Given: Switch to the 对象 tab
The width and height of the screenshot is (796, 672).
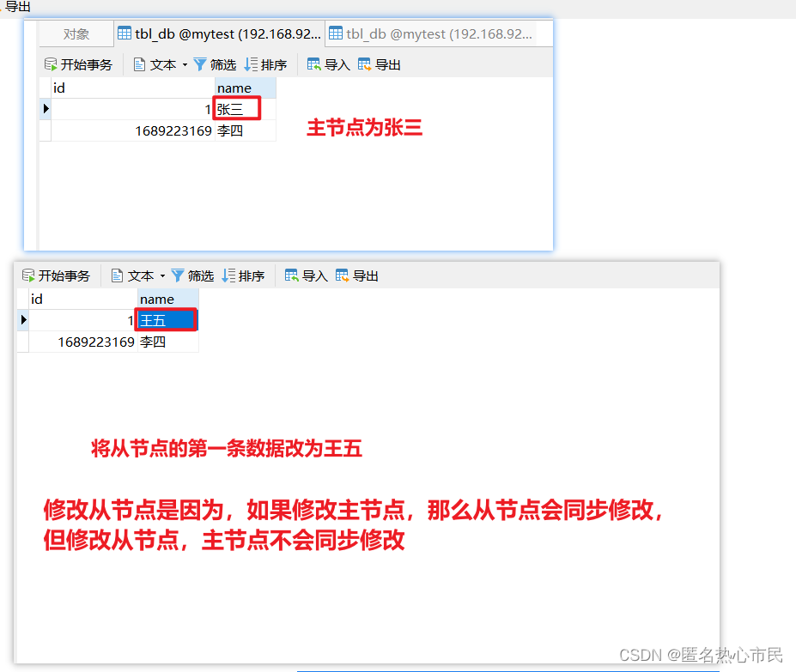Looking at the screenshot, I should (x=76, y=34).
